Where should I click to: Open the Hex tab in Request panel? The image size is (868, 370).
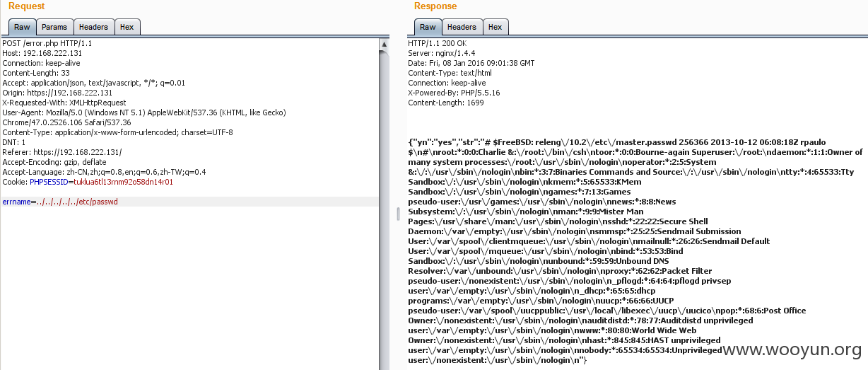click(x=127, y=27)
